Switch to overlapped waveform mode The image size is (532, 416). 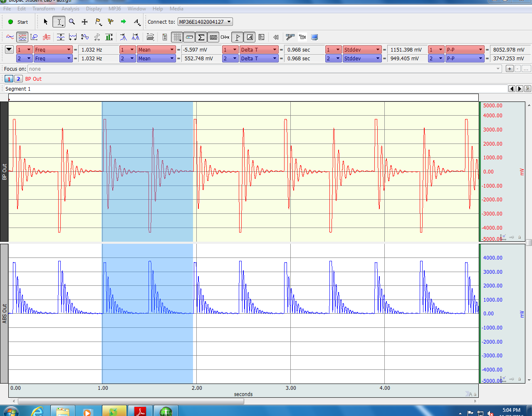click(47, 37)
